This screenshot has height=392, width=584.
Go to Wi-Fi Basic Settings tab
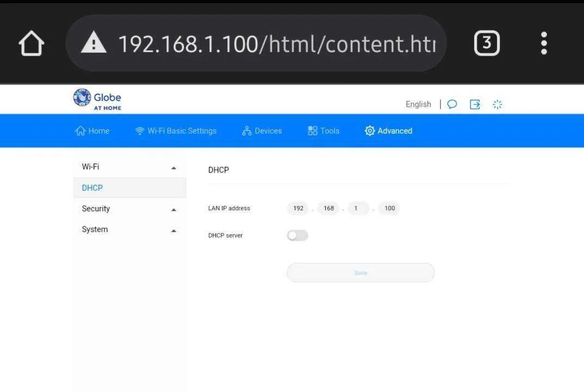[x=182, y=130]
